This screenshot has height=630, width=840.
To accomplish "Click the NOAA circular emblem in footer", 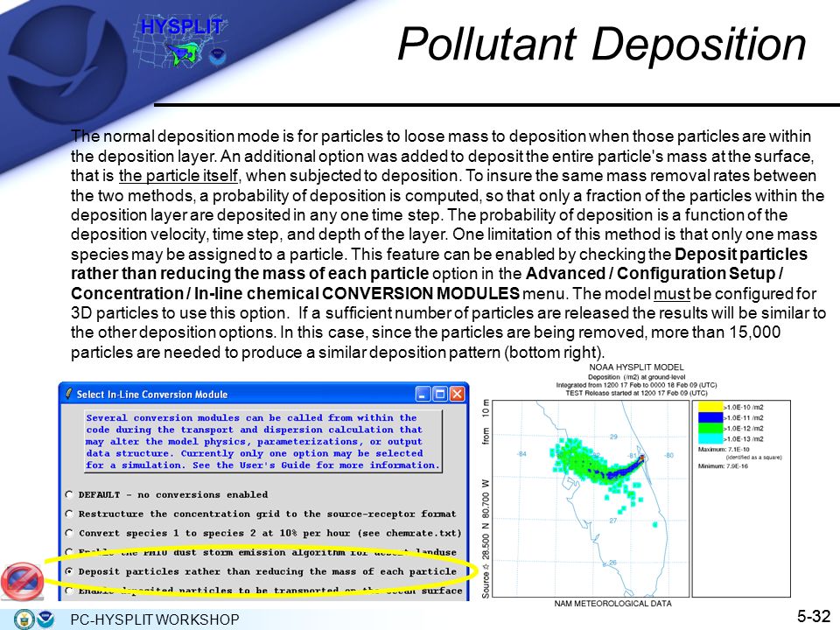I will (x=45, y=619).
